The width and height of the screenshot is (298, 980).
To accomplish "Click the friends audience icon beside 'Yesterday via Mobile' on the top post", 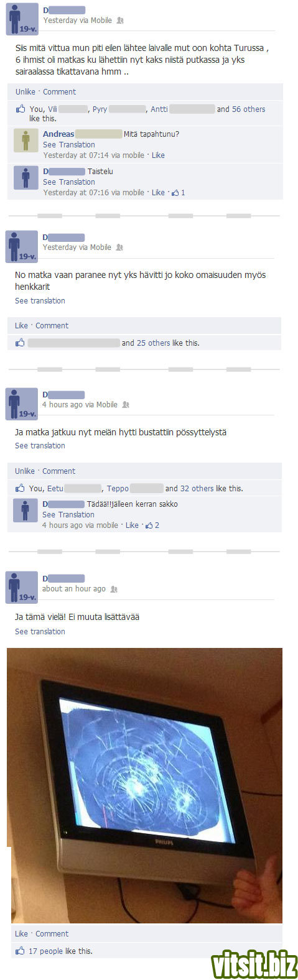I will click(x=120, y=21).
